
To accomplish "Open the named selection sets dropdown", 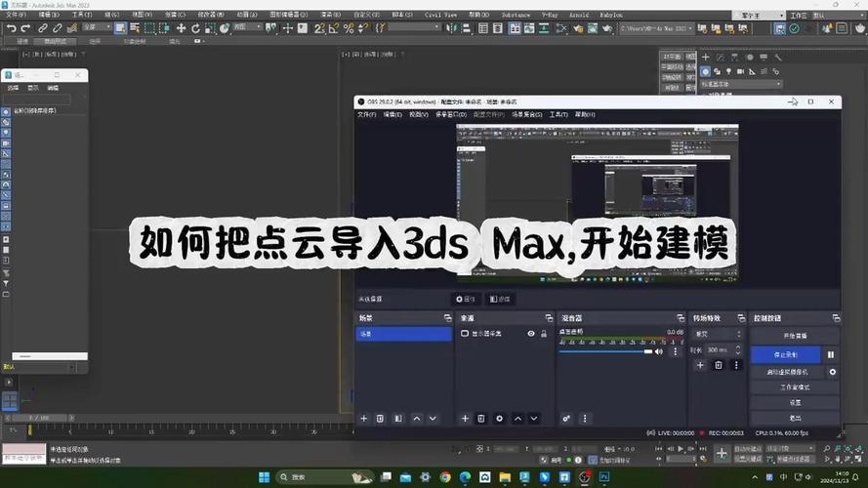I will (416, 27).
